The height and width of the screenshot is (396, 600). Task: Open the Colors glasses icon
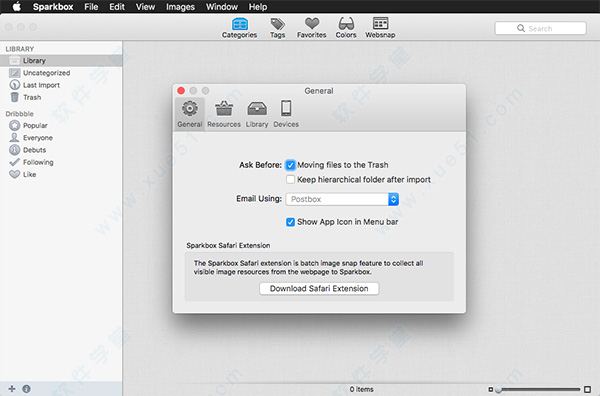point(346,28)
